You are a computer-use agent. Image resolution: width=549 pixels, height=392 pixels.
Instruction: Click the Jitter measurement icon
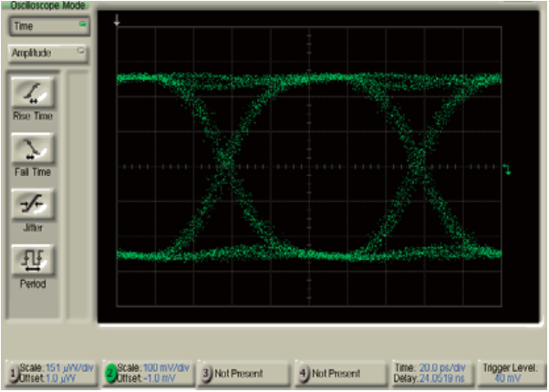[x=33, y=206]
